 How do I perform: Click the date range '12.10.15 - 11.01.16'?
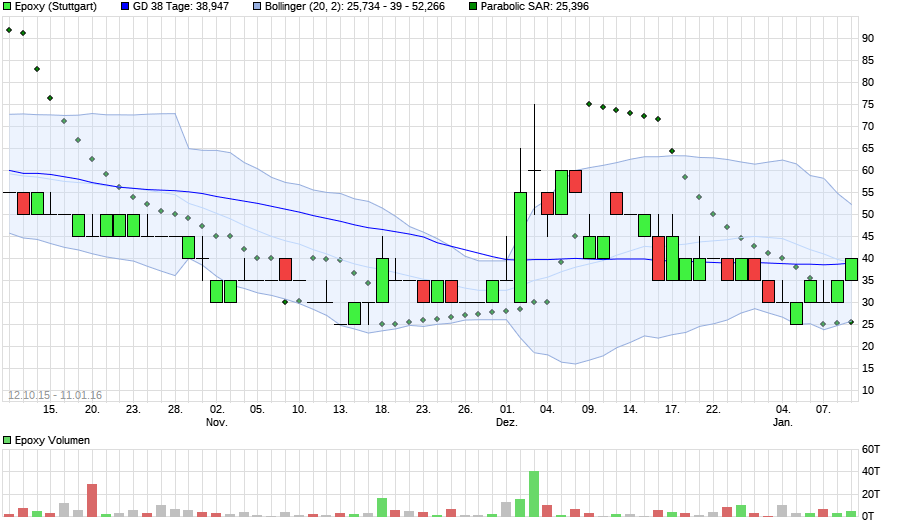coord(55,395)
